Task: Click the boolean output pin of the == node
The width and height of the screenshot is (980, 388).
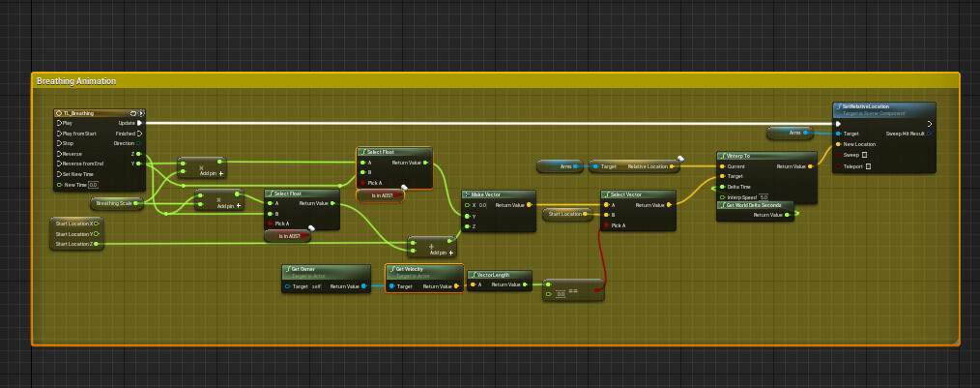Action: [597, 289]
